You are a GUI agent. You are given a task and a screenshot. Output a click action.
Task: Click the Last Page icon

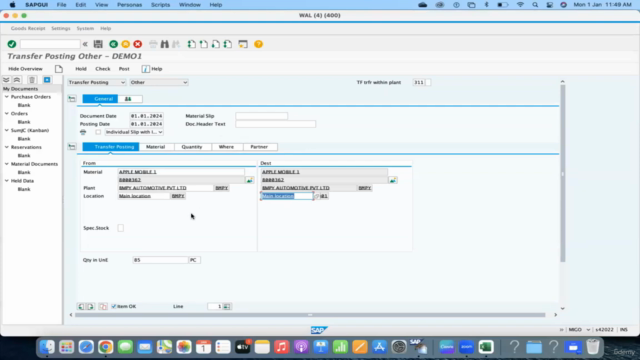(x=228, y=44)
